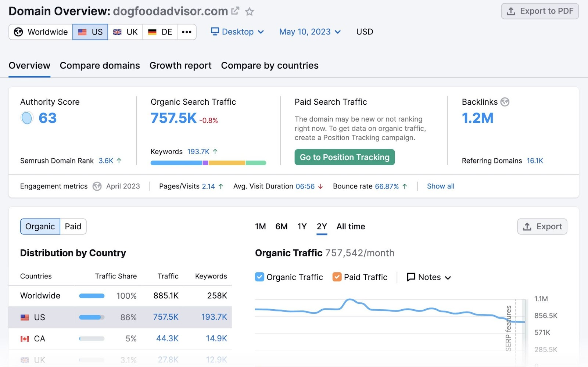Open the Desktop device dropdown
This screenshot has height=367, width=588.
pyautogui.click(x=237, y=32)
